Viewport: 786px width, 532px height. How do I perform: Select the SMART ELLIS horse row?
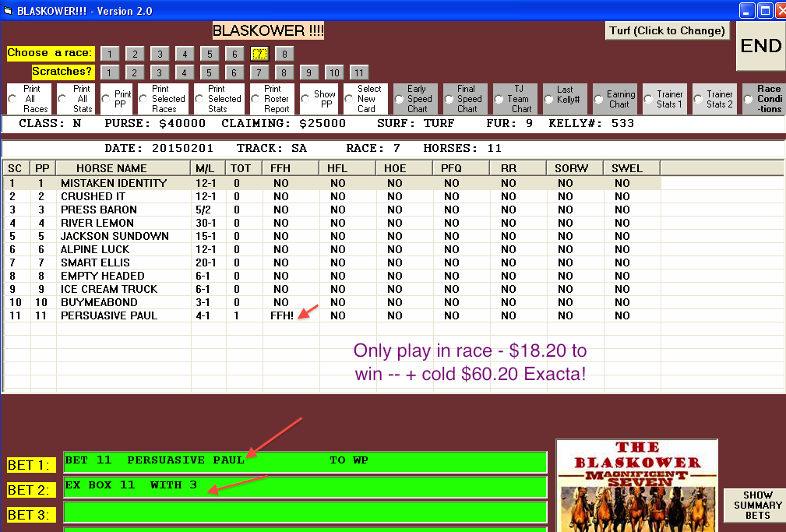pyautogui.click(x=332, y=262)
